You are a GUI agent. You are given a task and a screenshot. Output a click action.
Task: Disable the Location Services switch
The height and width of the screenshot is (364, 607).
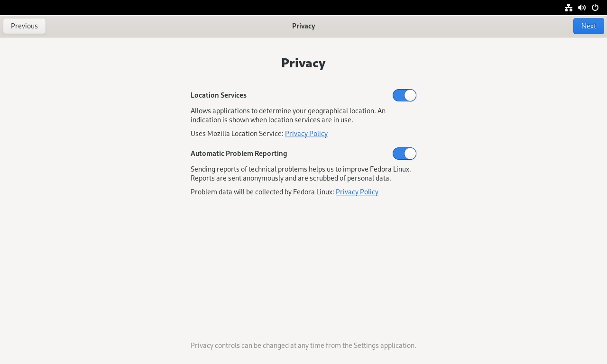(x=404, y=95)
